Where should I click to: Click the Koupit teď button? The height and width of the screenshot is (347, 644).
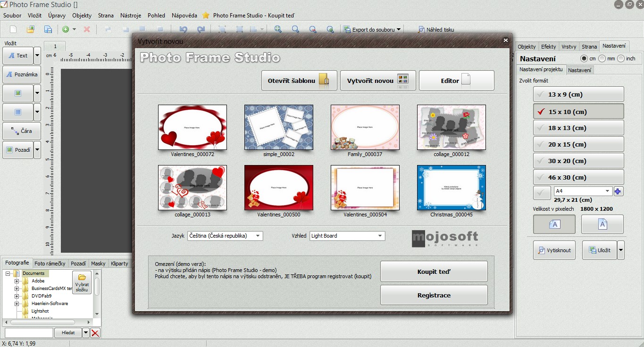pos(434,272)
